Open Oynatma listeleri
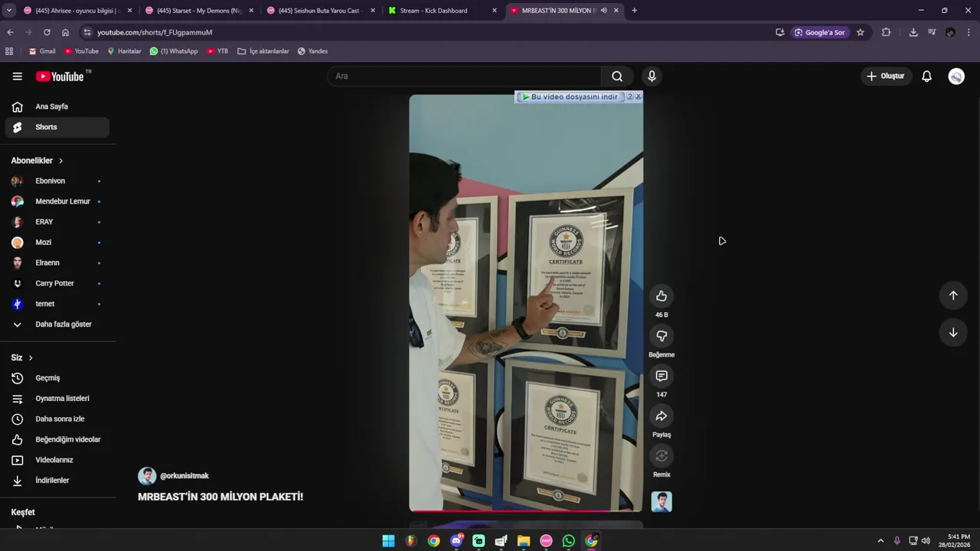 coord(58,399)
